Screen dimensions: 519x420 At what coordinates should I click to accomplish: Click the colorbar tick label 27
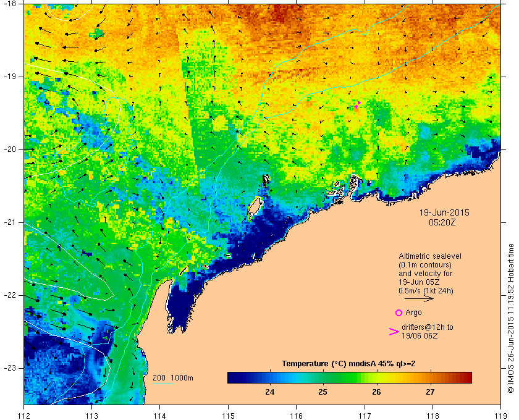[429, 392]
